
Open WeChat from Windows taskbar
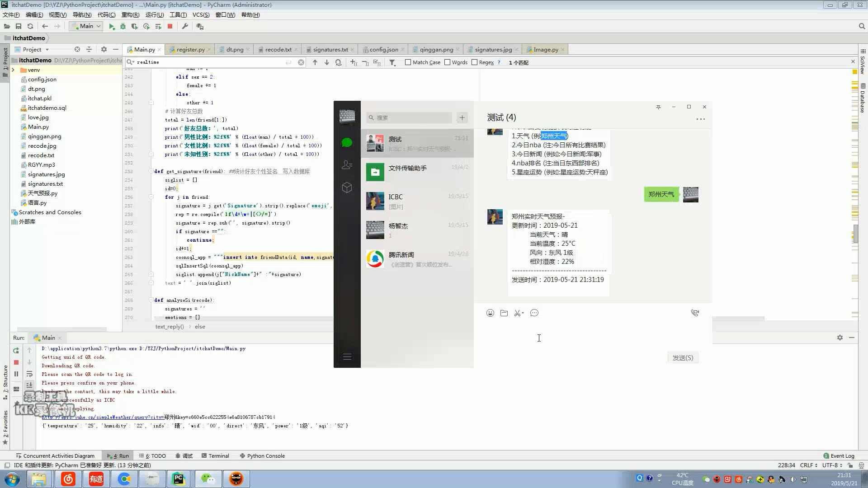pyautogui.click(x=208, y=479)
